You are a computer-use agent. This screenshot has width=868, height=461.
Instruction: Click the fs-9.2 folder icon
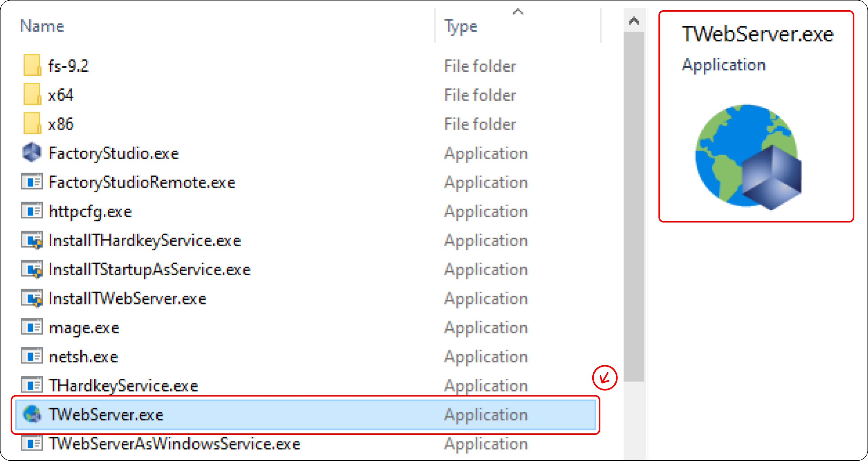(x=32, y=65)
